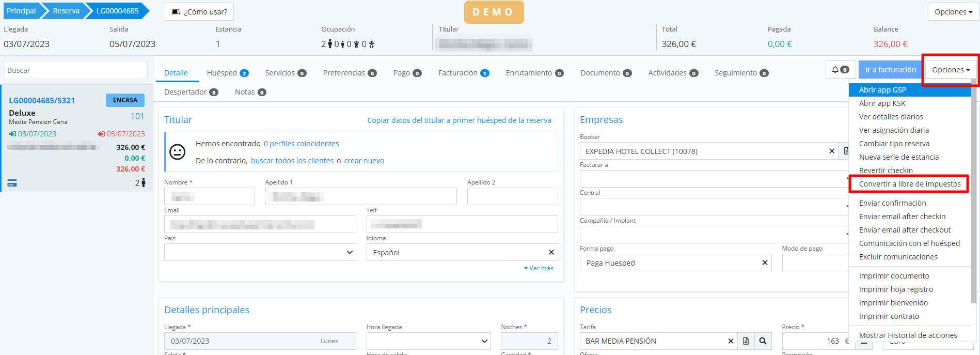Image resolution: width=980 pixels, height=355 pixels.
Task: Select Convertir a libre de impuestos
Action: (909, 184)
